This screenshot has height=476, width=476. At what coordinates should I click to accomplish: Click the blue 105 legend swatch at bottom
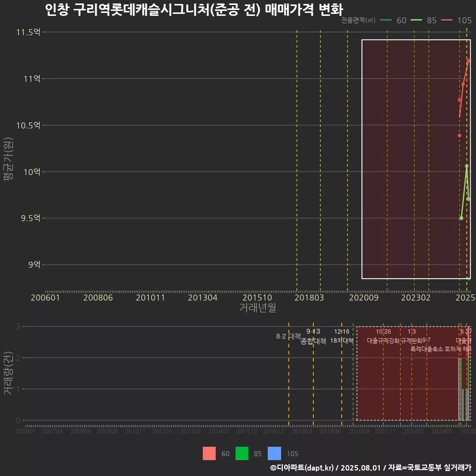(x=274, y=454)
